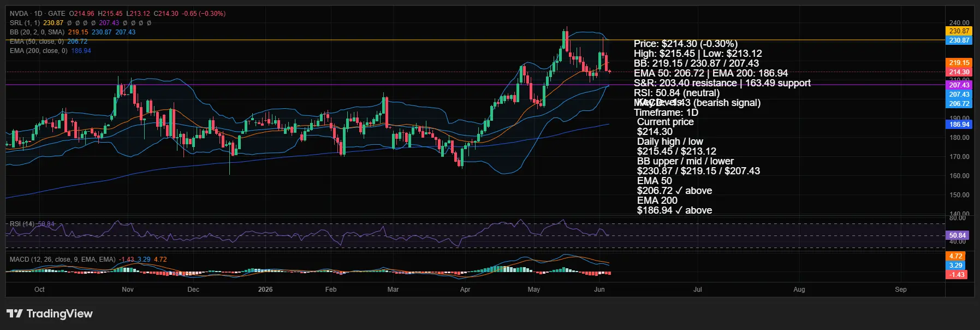The height and width of the screenshot is (330, 980).
Task: Select the BB (20, 2, 0, SMA) legend
Action: tap(37, 32)
